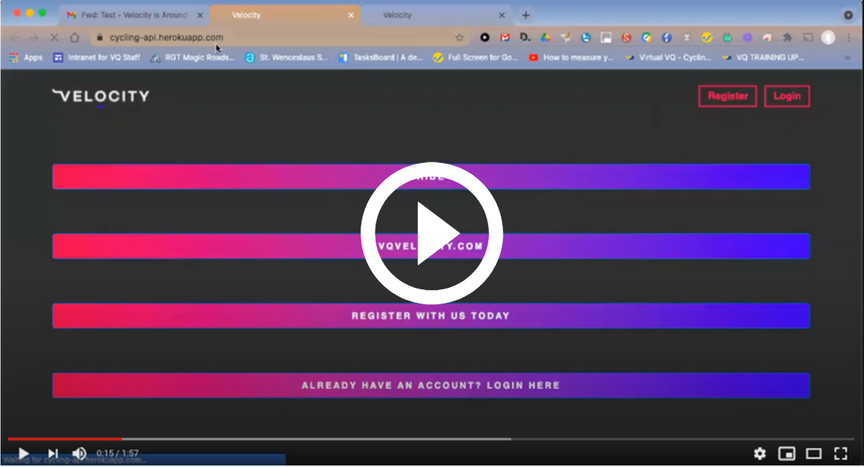Switch to the Fwd: Test Gmail tab

pos(132,15)
